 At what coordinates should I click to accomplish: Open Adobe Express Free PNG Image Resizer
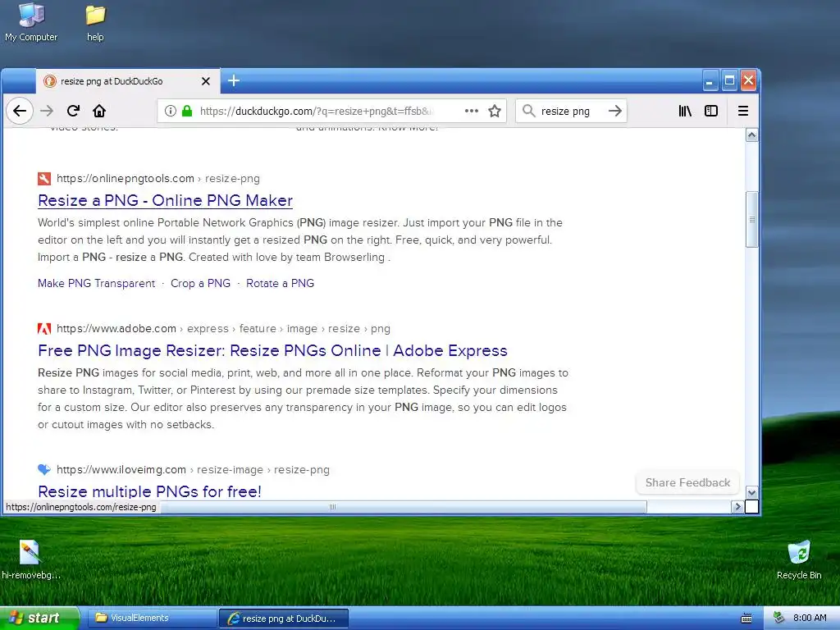pyautogui.click(x=272, y=350)
